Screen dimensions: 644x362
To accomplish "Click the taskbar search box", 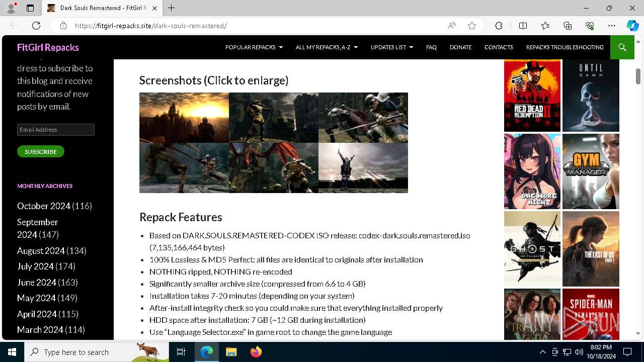I will coord(97,352).
